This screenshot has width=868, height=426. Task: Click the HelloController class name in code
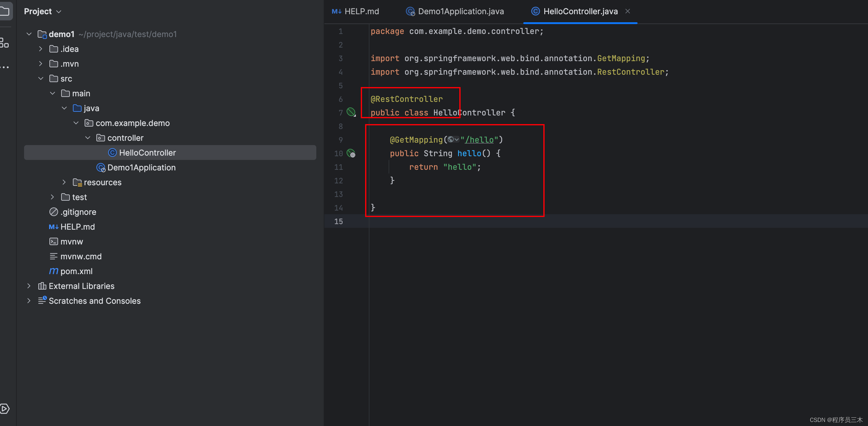click(469, 112)
